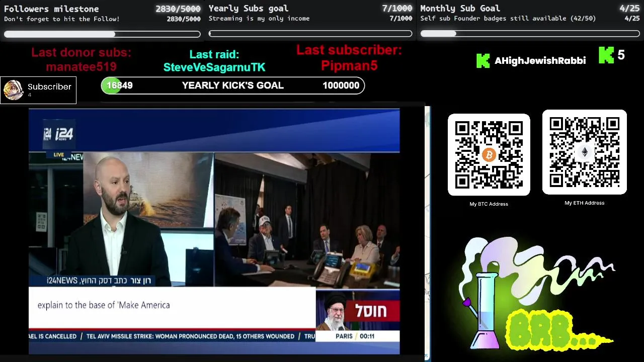Click the 1000000 goal target value
This screenshot has width=644, height=362.
coord(341,85)
